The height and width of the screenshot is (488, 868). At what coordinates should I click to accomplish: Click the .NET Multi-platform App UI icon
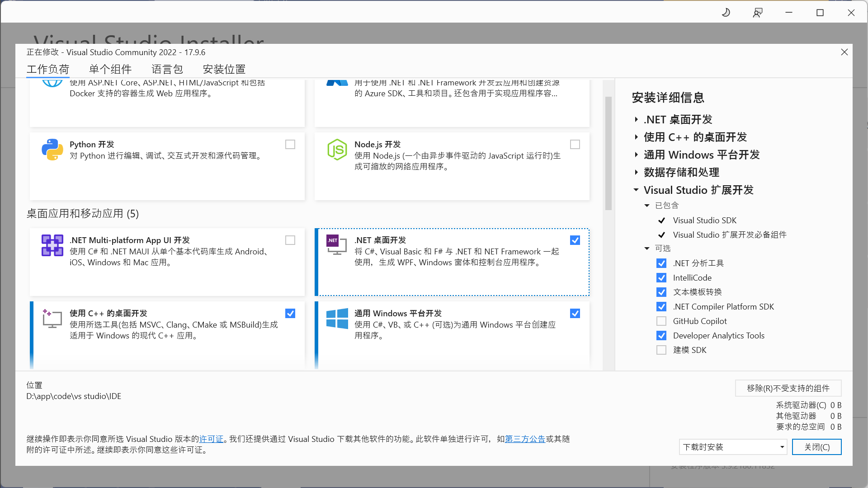click(x=52, y=245)
